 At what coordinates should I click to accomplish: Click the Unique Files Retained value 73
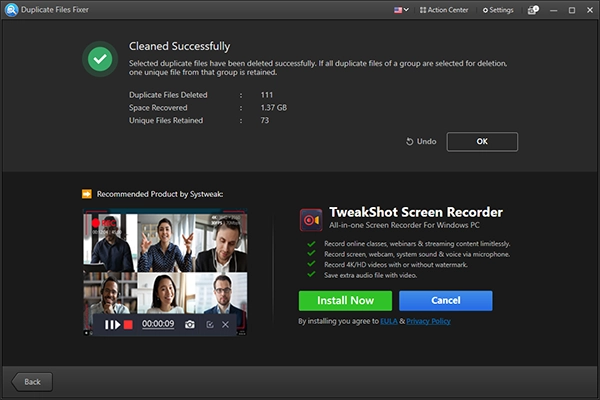(265, 120)
